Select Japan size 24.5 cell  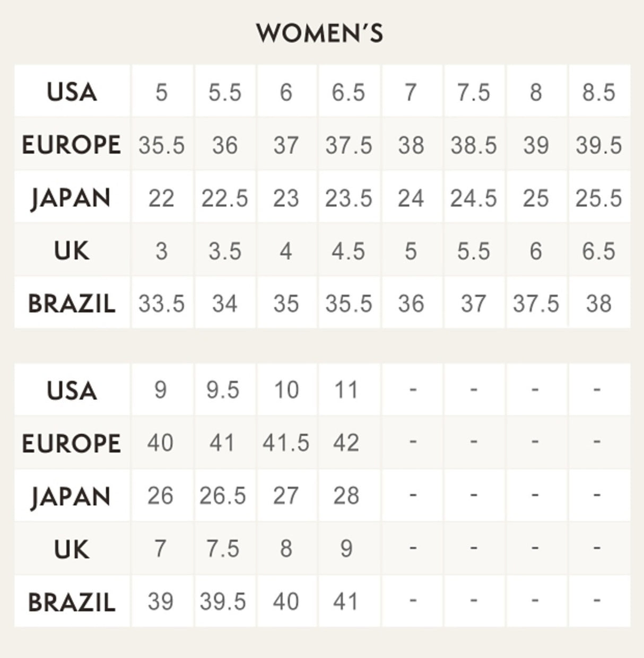[x=473, y=198]
